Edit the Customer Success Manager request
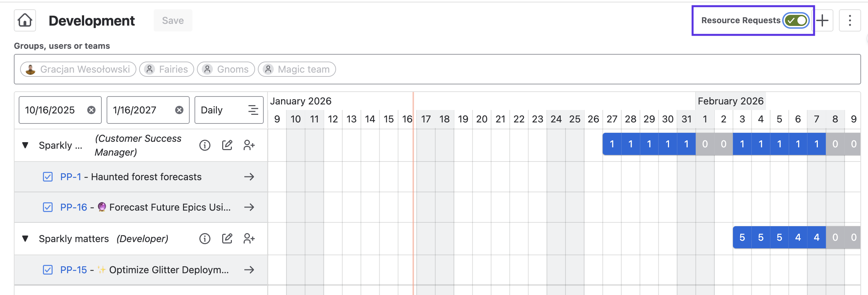 click(227, 145)
